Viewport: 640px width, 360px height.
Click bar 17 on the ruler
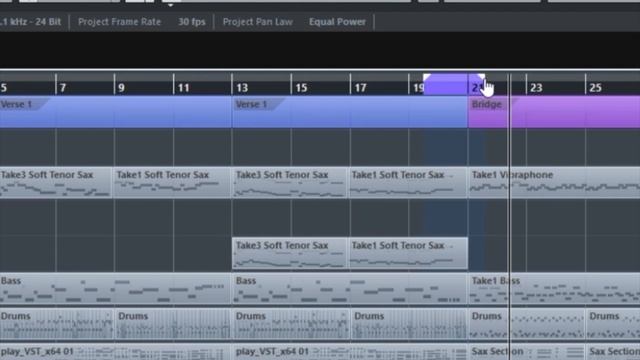360,88
